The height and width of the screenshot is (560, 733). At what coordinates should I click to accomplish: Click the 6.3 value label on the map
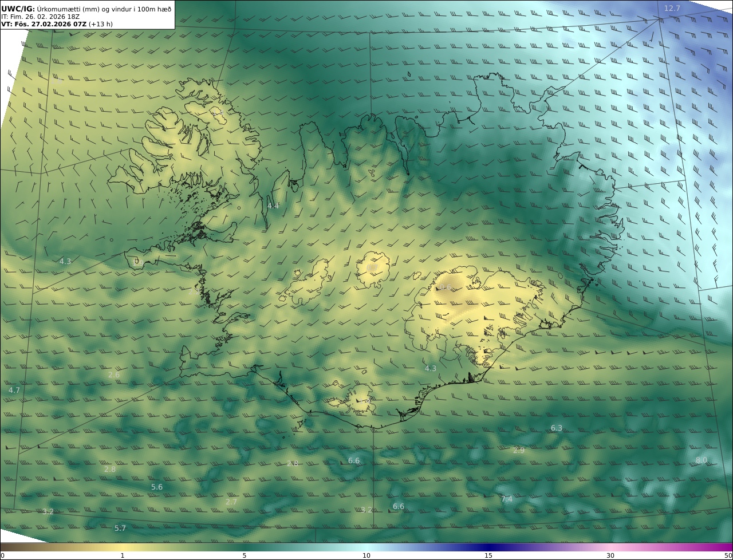point(557,428)
